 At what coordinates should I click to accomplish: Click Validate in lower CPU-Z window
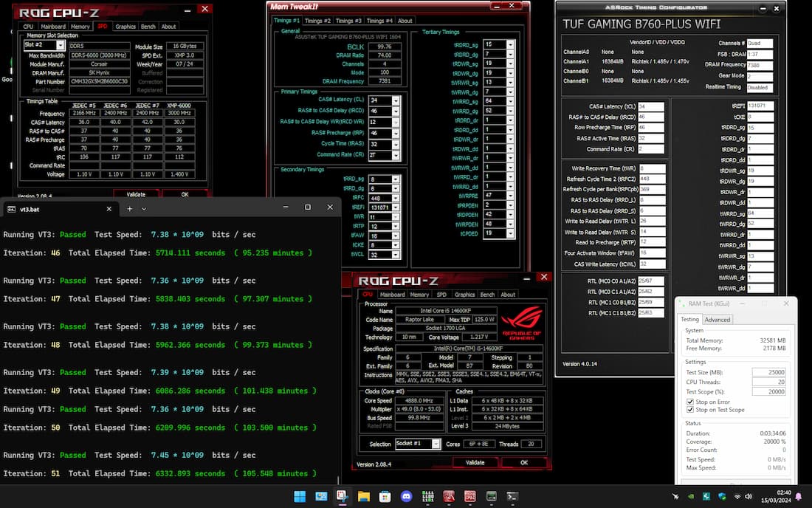pos(475,463)
